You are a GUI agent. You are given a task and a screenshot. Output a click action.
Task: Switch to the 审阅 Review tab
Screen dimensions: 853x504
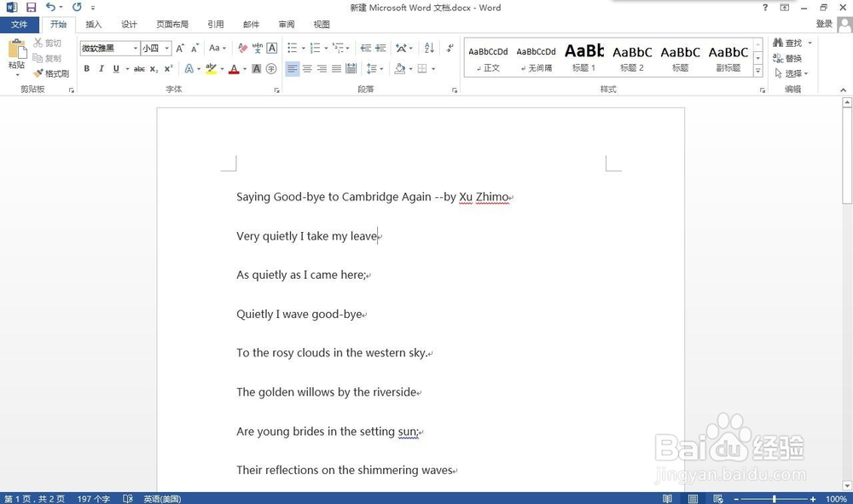[286, 25]
